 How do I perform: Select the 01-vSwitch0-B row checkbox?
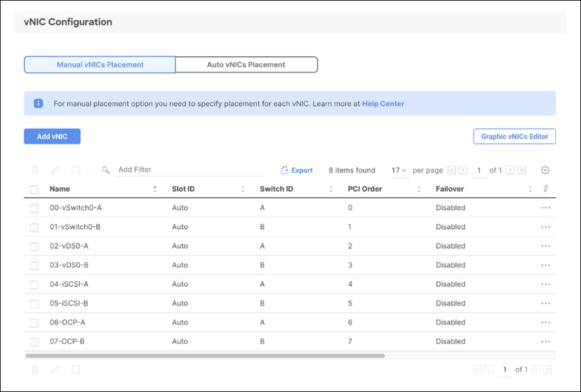click(34, 228)
